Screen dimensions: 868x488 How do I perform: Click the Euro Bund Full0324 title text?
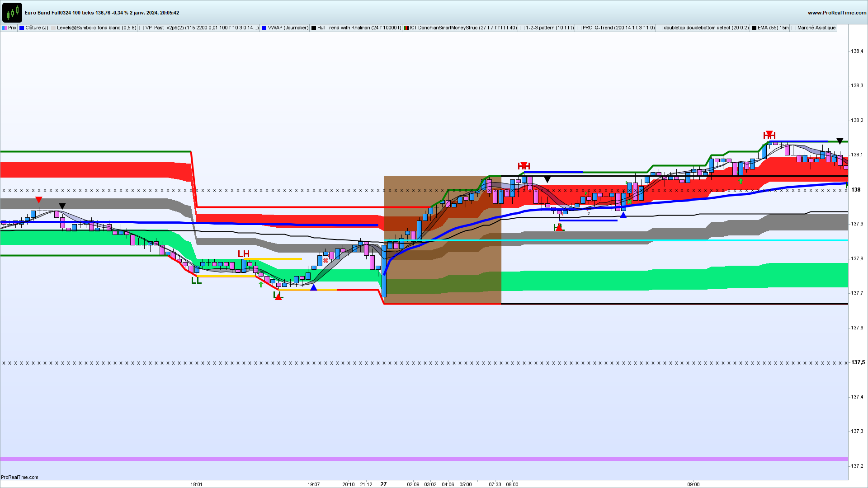[47, 13]
